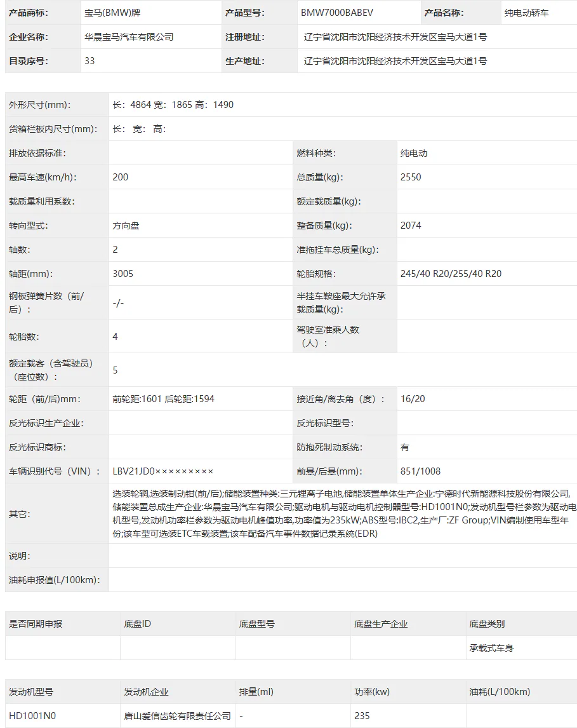Click the 注册地址 address value

click(x=395, y=37)
